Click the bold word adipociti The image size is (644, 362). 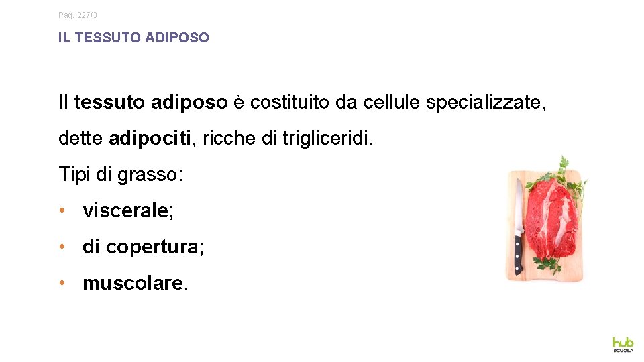coord(150,139)
